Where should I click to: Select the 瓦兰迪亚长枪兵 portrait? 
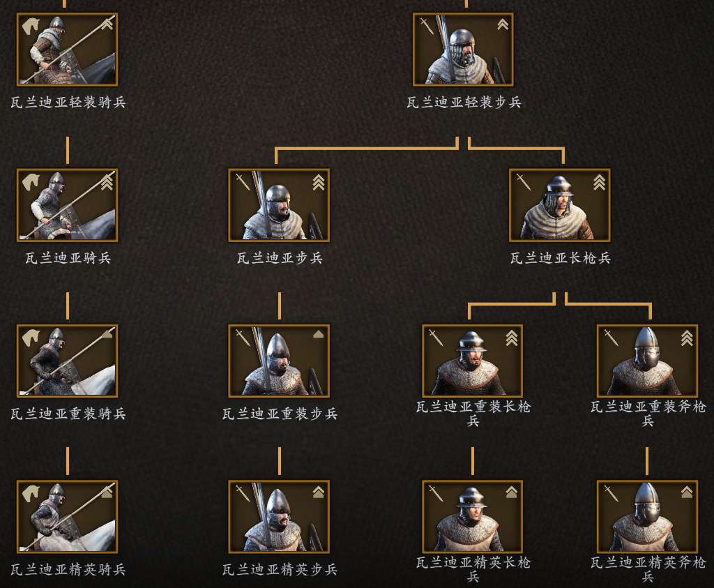[560, 205]
